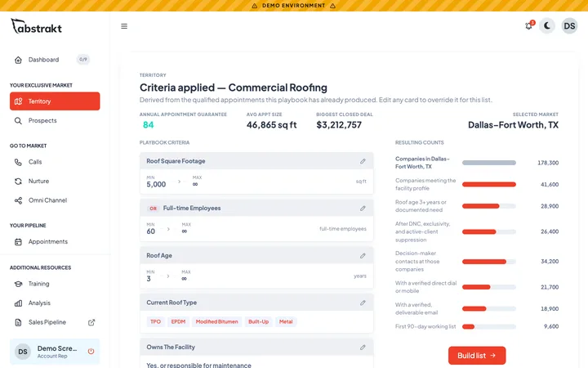588x368 pixels.
Task: Select the EPDM roof type tag
Action: pos(178,322)
